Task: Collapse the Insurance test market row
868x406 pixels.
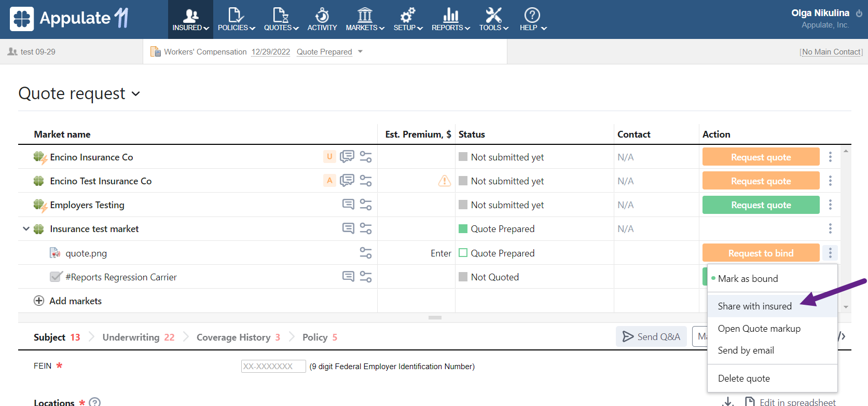Action: (x=26, y=229)
